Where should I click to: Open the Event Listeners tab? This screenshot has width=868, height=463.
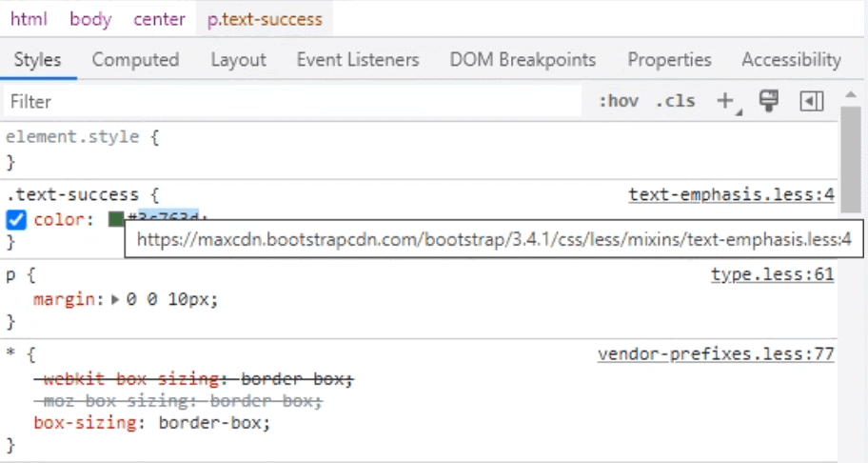[358, 60]
